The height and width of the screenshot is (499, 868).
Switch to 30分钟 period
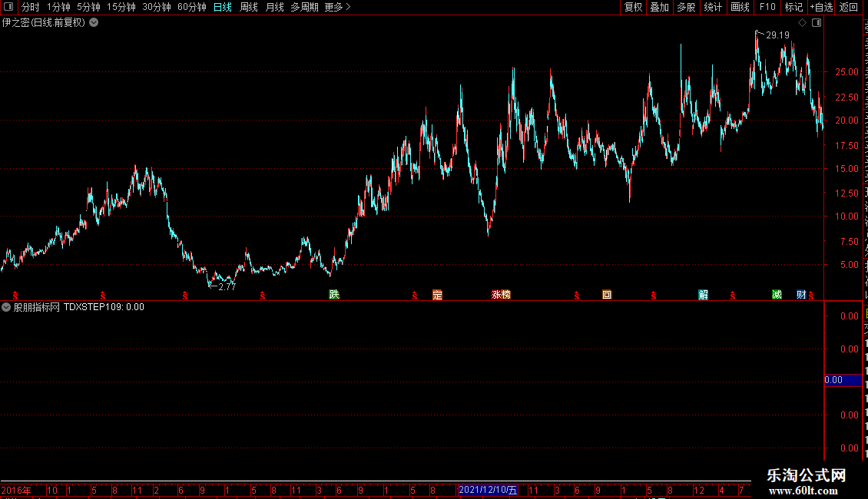156,7
